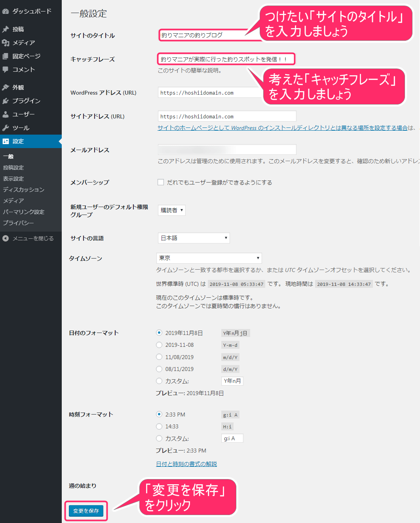Enable the だれでもユーザー登録 membership checkbox
The image size is (420, 523).
click(x=161, y=182)
